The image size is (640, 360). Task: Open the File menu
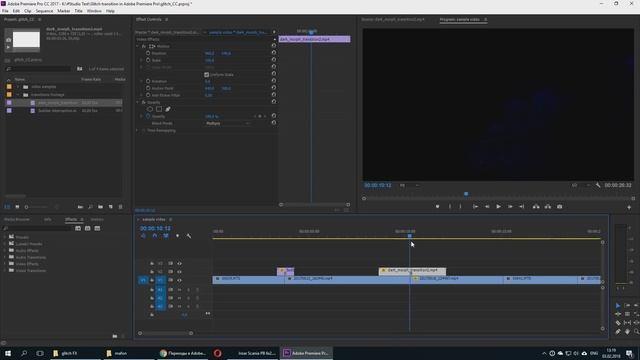5,11
